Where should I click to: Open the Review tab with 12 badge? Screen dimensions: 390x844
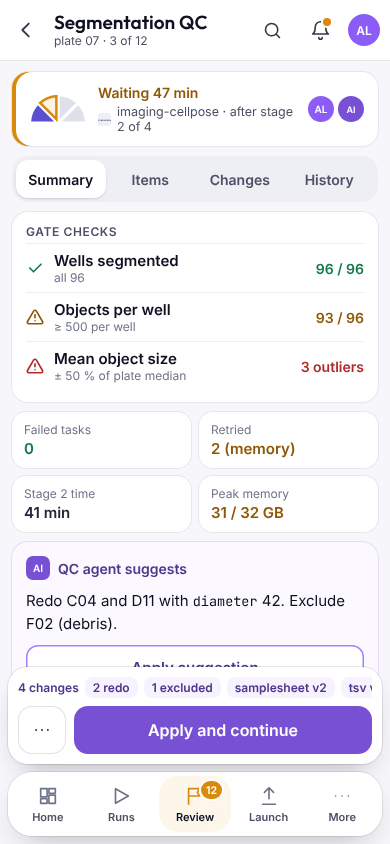(x=195, y=805)
